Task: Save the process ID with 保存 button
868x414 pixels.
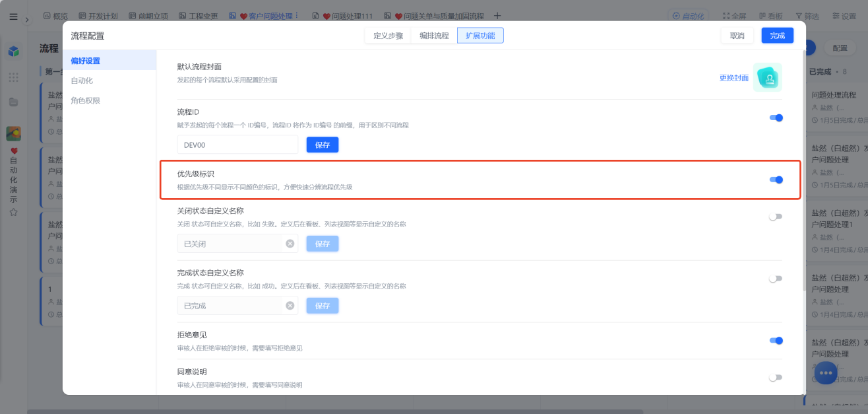Action: 323,145
